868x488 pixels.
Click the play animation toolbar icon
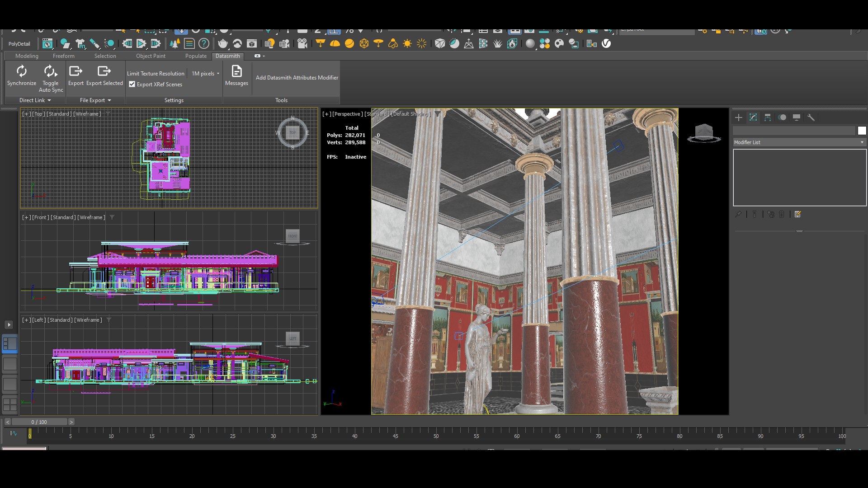tap(141, 44)
